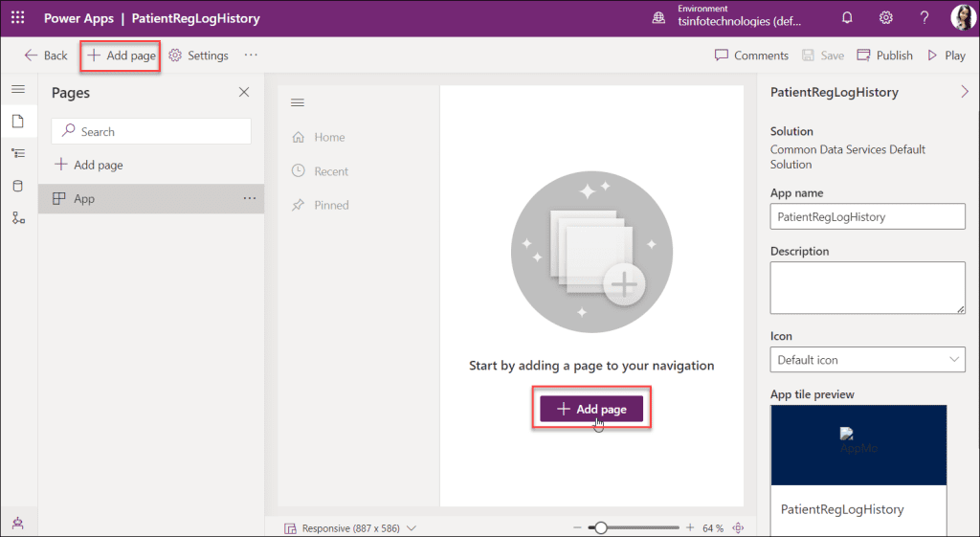
Task: Open the environment picker globe icon
Action: coord(658,17)
